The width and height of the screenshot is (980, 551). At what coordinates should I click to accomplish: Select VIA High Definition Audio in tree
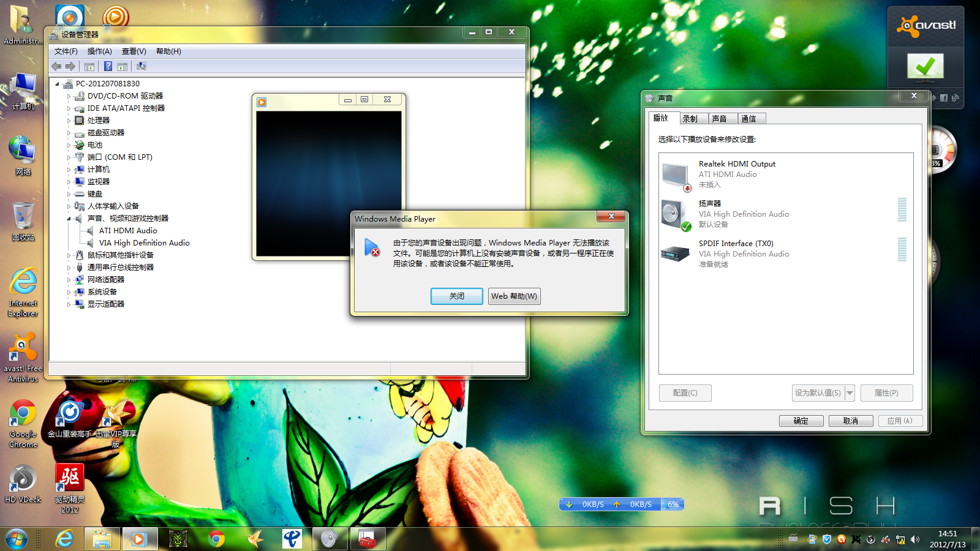[144, 243]
